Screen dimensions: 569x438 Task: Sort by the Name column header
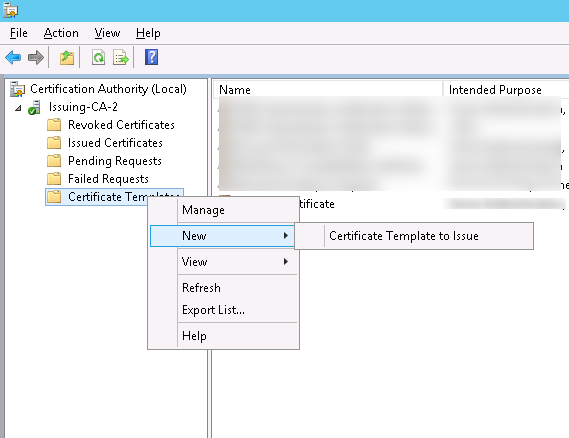[328, 90]
